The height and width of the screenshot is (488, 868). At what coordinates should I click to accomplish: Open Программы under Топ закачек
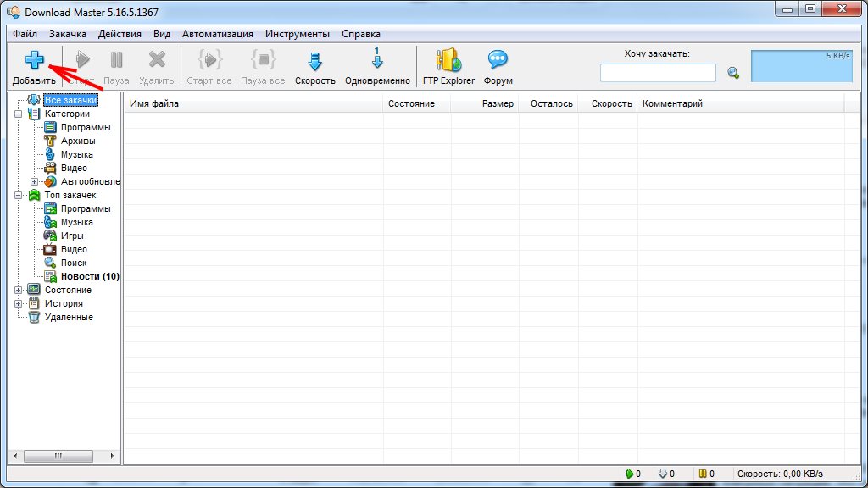click(86, 208)
